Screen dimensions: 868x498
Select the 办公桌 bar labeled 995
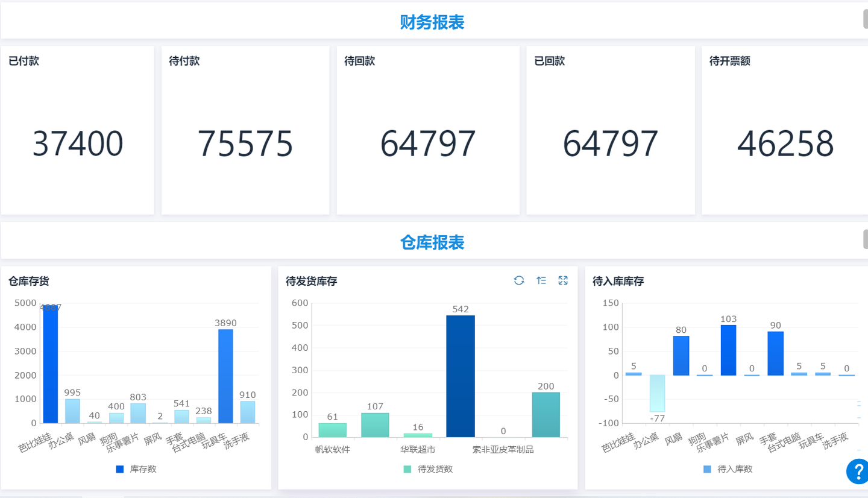[x=72, y=411]
